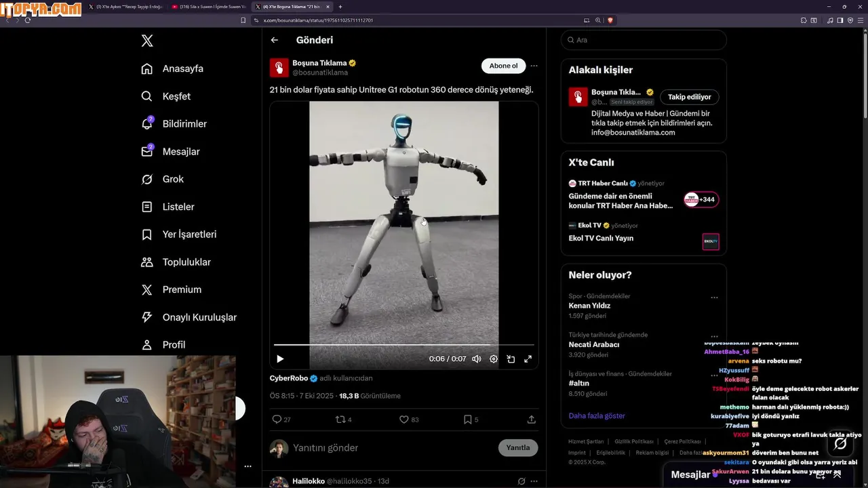Open Mesajlar in the sidebar
Screen dimensions: 868x488
170,152
